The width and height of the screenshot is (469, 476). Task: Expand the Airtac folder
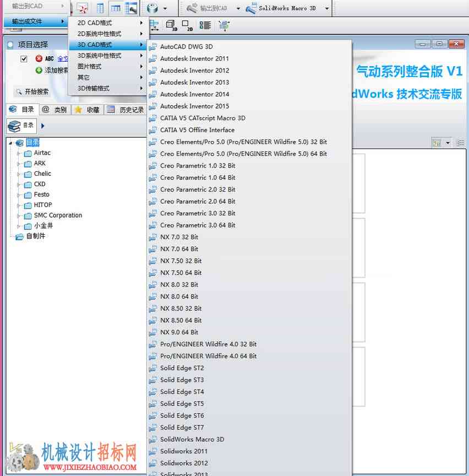pyautogui.click(x=18, y=154)
